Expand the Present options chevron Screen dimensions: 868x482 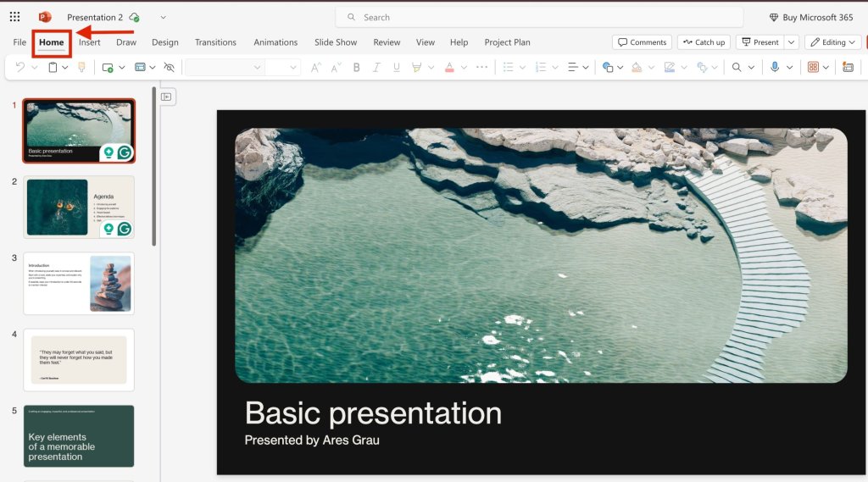(x=792, y=42)
